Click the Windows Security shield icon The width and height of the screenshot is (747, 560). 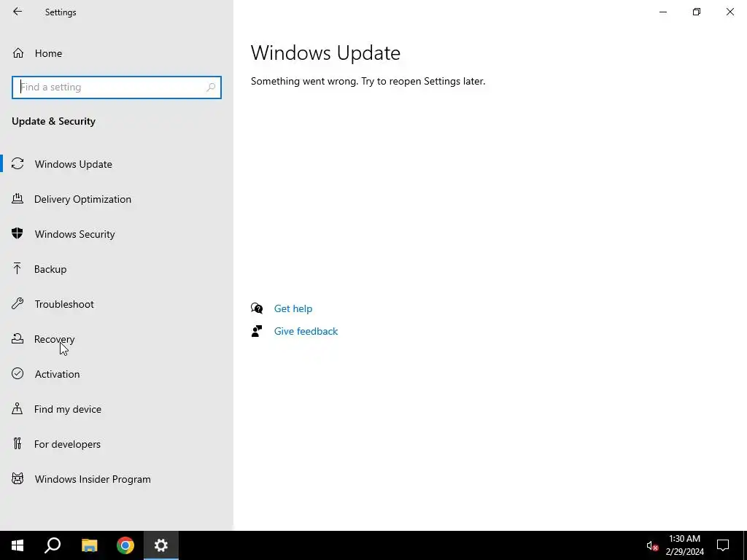[18, 233]
